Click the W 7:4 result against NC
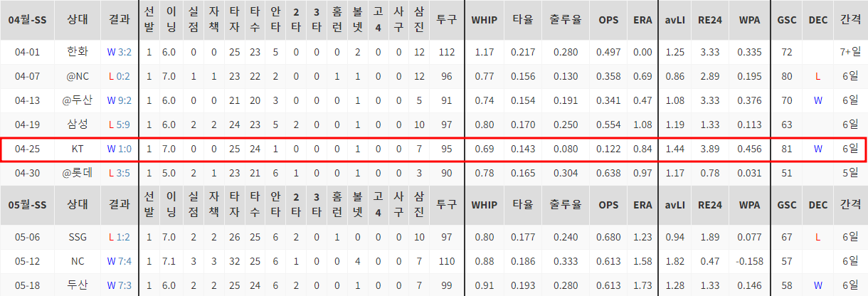Viewport: 868px width, 296px height. [x=119, y=261]
